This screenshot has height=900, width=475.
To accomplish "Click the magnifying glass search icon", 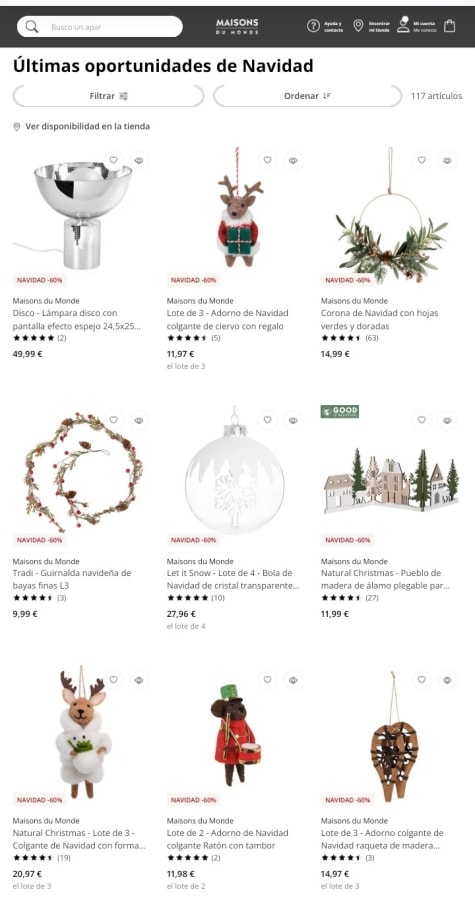I will pos(32,27).
